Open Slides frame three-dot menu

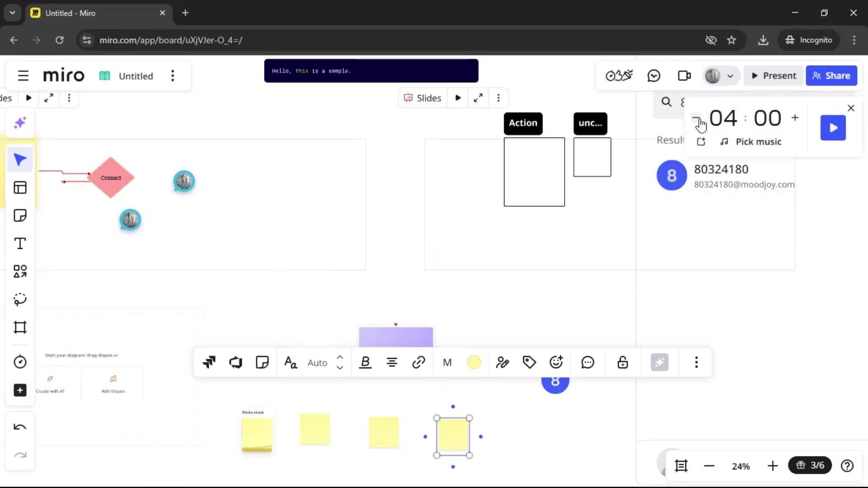point(498,98)
